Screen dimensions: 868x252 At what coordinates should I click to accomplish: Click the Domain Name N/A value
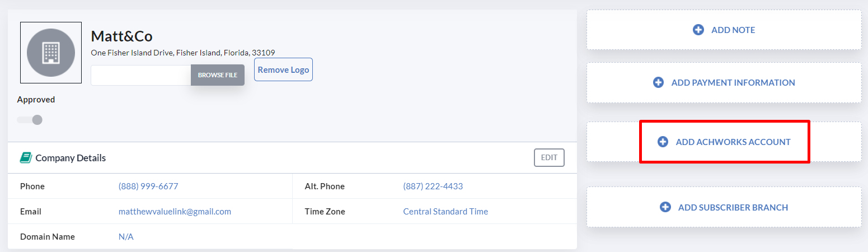point(126,237)
